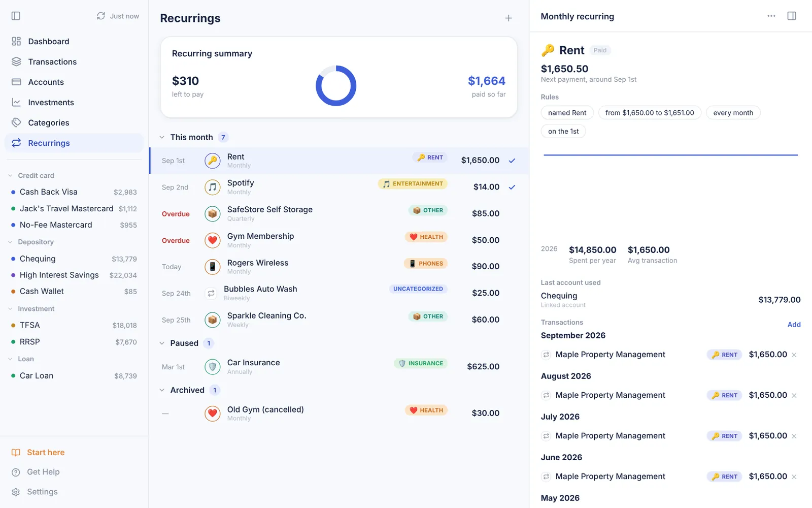812x508 pixels.
Task: Click Add link beside Transactions
Action: (794, 325)
